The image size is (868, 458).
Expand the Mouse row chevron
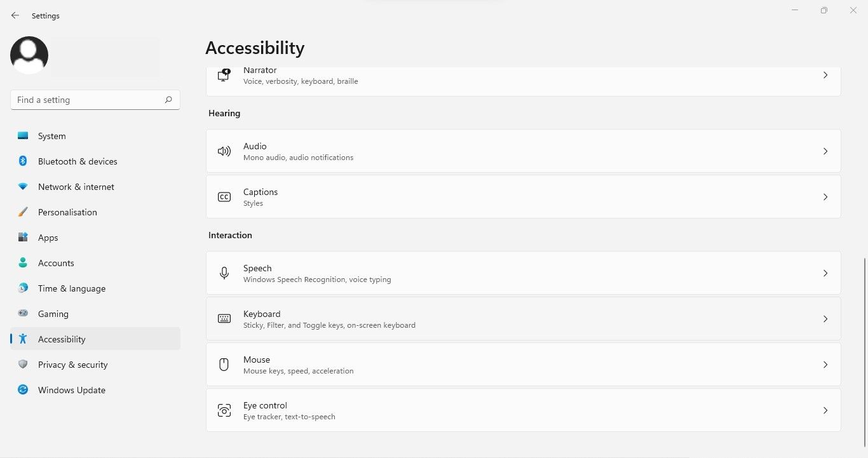click(825, 365)
